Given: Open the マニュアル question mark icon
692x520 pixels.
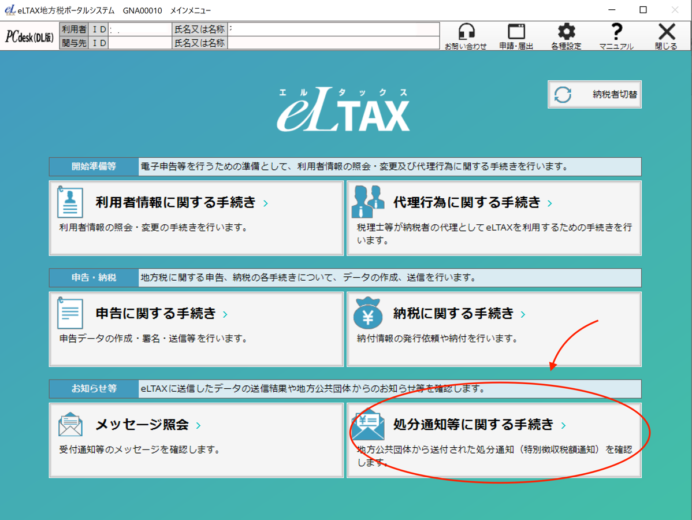Looking at the screenshot, I should coord(616,36).
